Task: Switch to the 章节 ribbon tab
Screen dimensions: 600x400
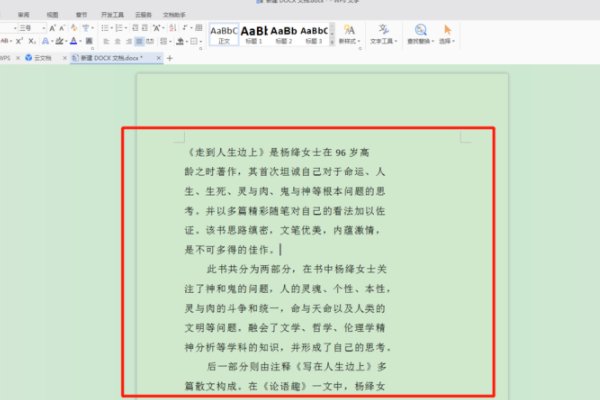Action: pos(81,15)
